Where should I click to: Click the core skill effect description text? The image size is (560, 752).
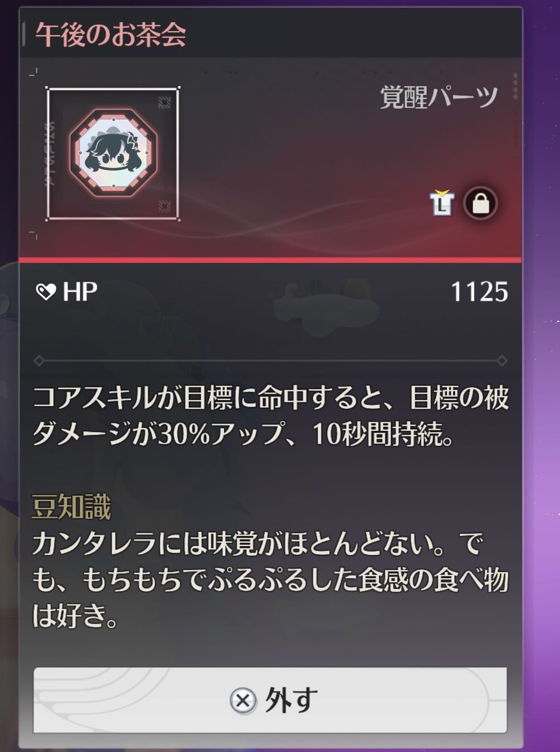click(x=270, y=417)
